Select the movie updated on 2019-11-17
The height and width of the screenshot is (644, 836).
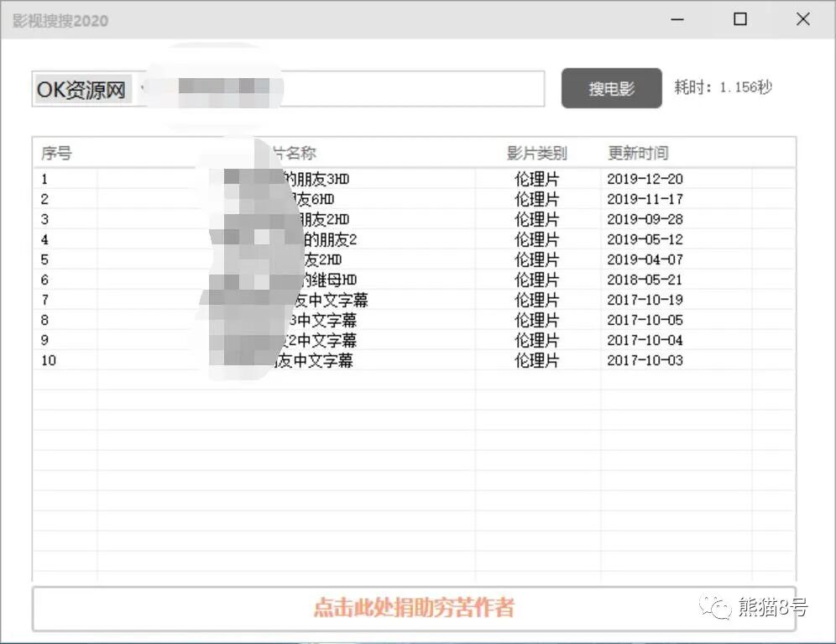[336, 199]
